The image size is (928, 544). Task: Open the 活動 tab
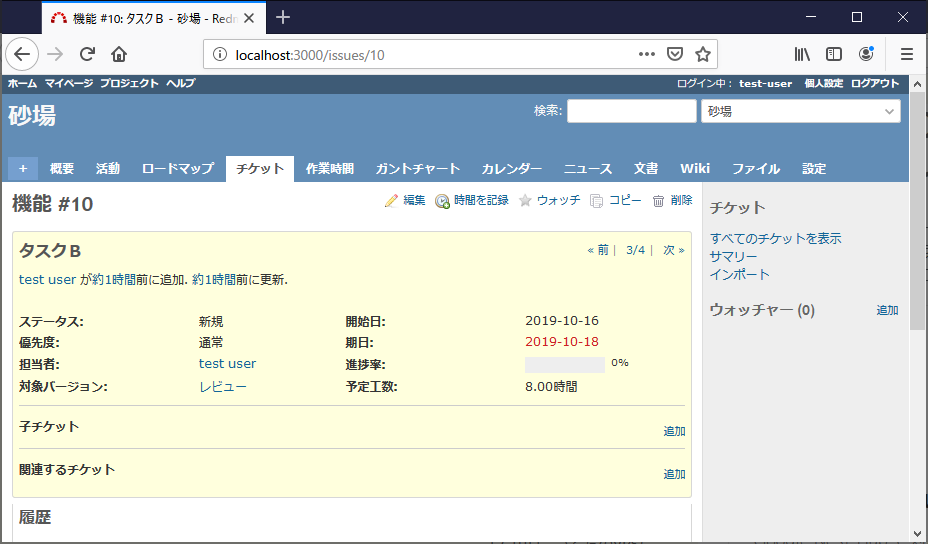pos(108,169)
